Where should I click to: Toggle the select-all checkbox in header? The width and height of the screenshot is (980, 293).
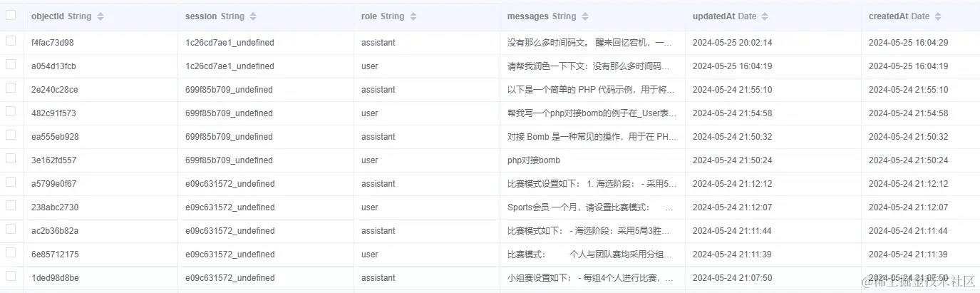click(x=11, y=16)
